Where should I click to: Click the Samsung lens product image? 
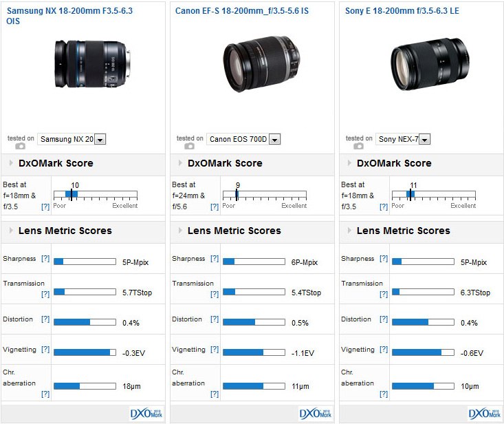point(92,64)
